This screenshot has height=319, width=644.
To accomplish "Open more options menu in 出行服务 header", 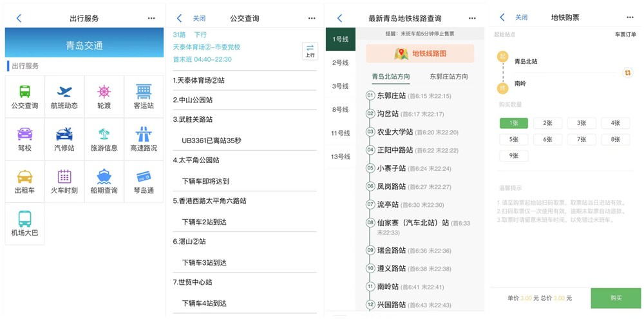I will [151, 19].
